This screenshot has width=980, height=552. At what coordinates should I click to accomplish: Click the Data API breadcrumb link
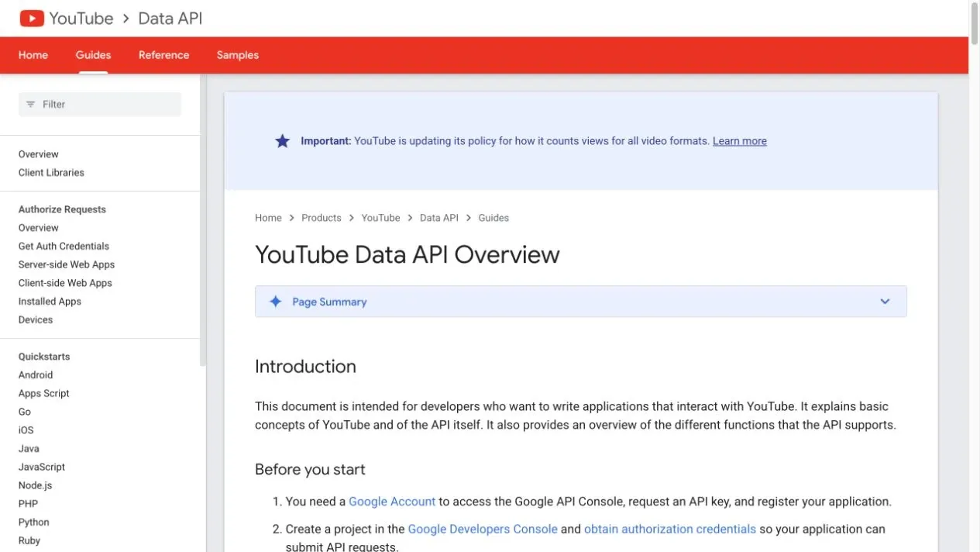(x=439, y=218)
